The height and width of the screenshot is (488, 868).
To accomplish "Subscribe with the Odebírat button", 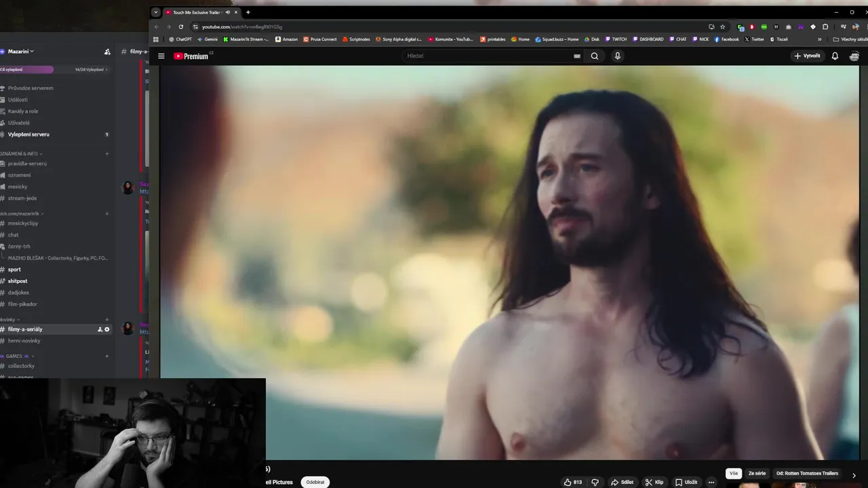I will coord(315,482).
